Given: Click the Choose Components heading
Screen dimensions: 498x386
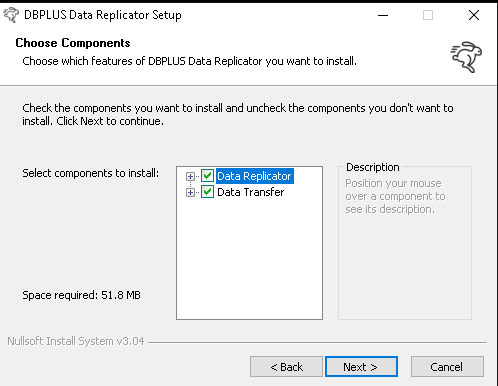Looking at the screenshot, I should coord(73,43).
